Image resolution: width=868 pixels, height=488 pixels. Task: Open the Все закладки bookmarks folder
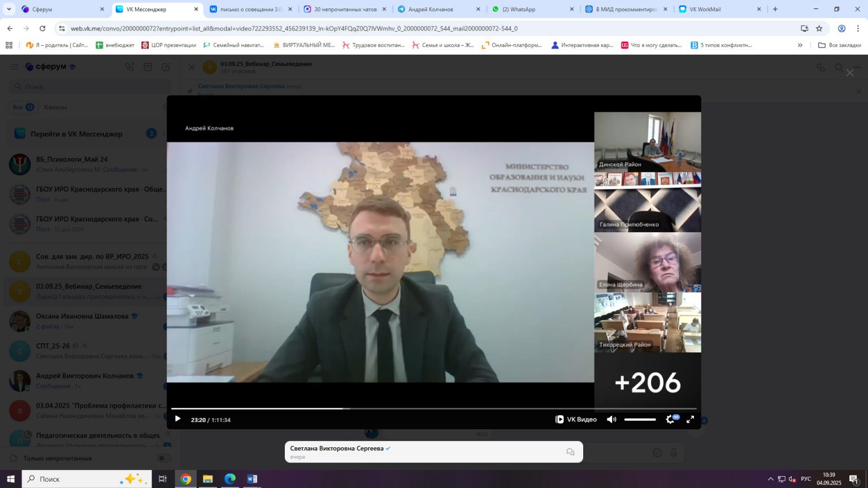pos(840,45)
